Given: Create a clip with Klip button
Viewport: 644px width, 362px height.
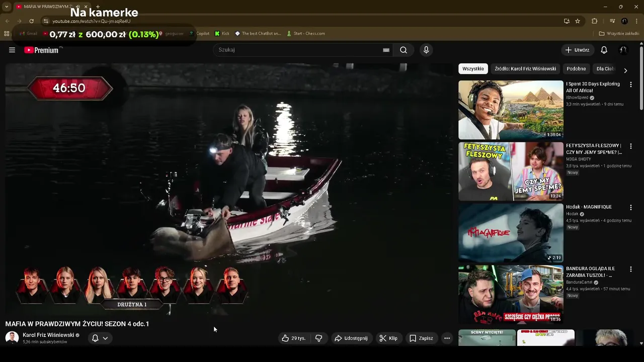Looking at the screenshot, I should [388, 338].
